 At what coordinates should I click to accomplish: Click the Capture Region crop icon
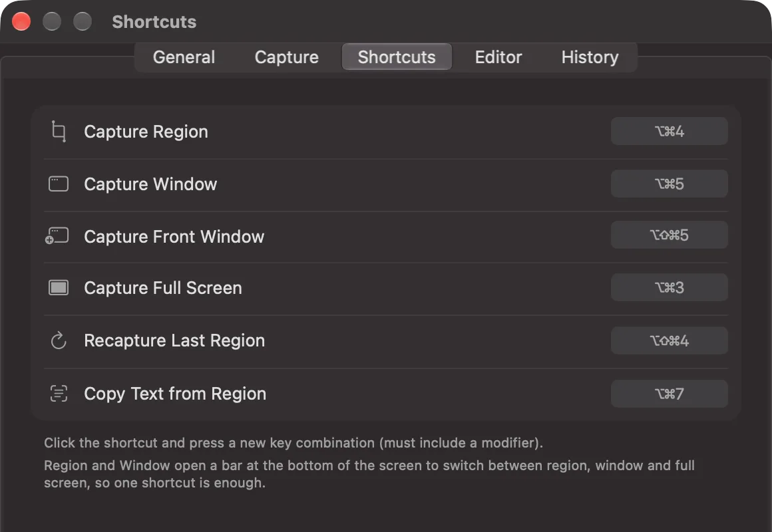(x=59, y=132)
